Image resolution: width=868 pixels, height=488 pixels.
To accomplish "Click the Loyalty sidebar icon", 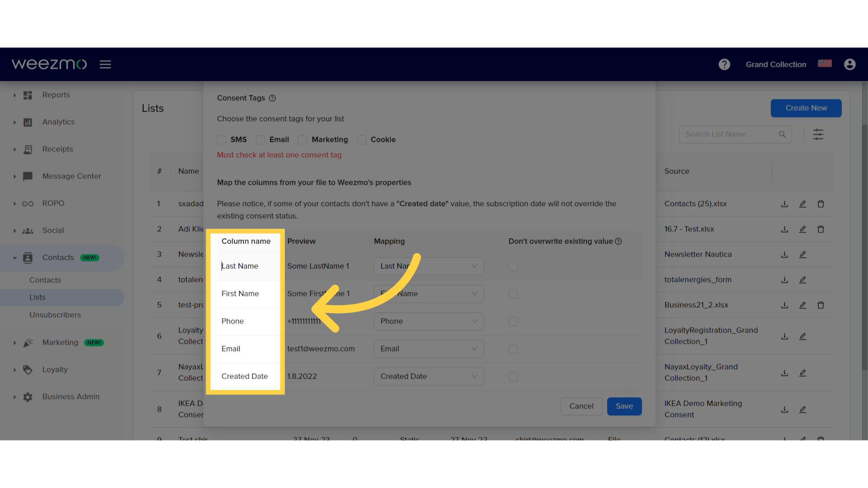I will tap(28, 370).
